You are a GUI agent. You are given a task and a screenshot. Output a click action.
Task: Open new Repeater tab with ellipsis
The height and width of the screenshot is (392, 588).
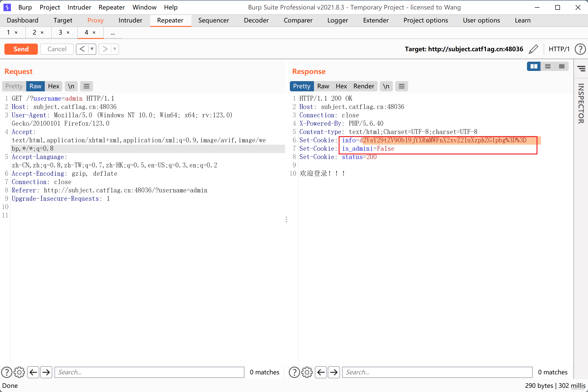click(113, 33)
